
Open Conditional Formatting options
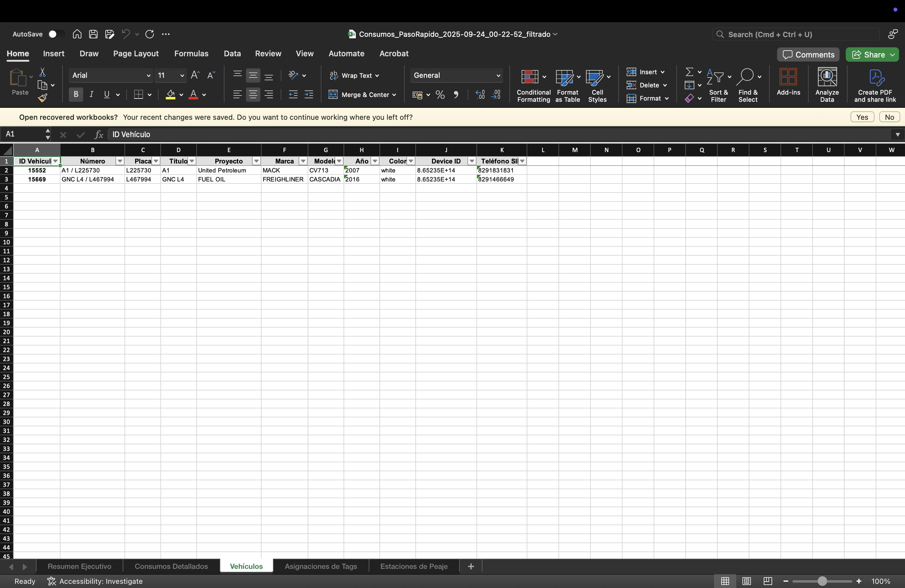coord(533,86)
